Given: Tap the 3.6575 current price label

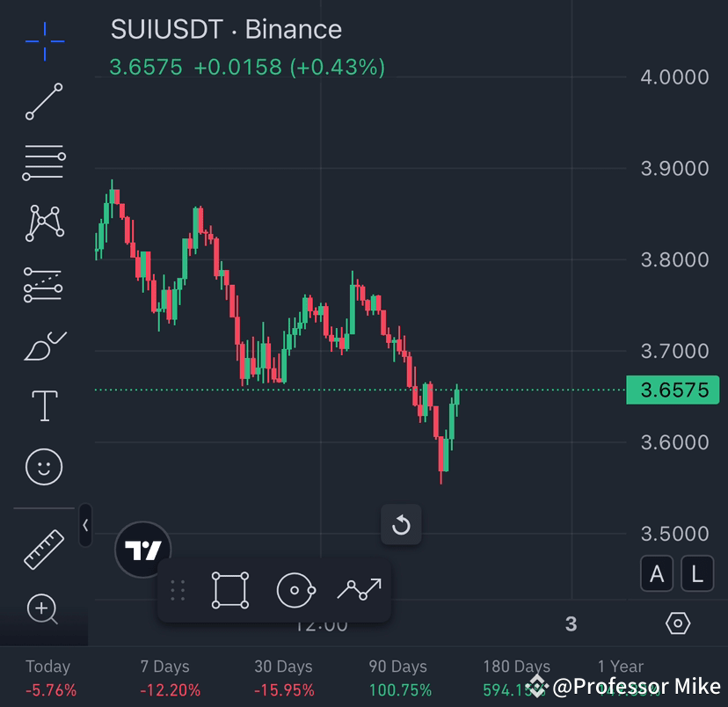Looking at the screenshot, I should click(673, 390).
